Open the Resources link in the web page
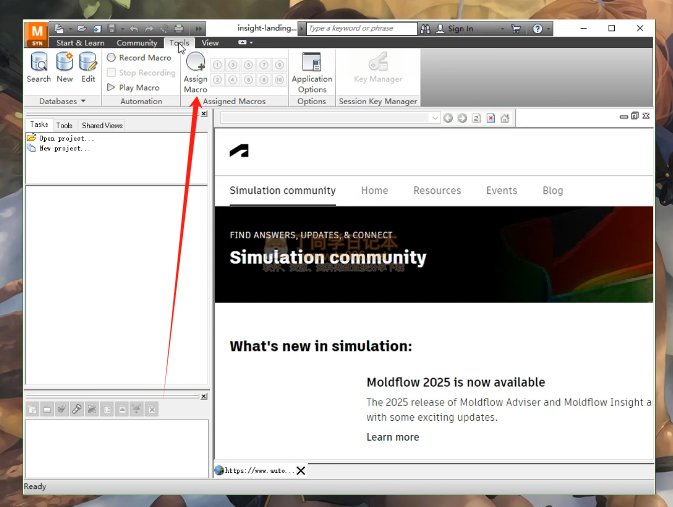Screen dimensions: 673x507 (437, 190)
